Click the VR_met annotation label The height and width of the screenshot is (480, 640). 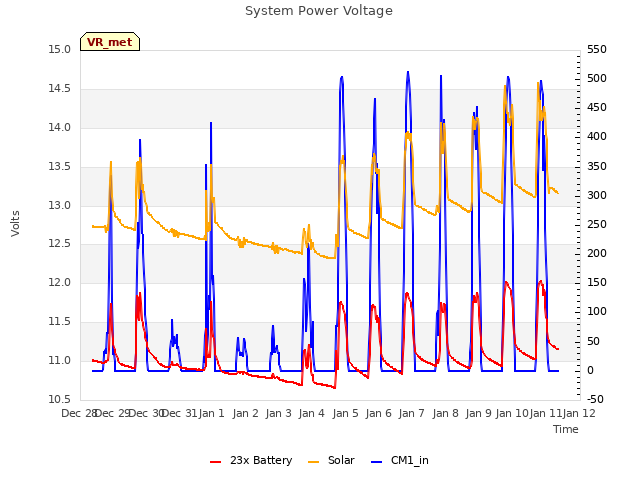click(110, 42)
